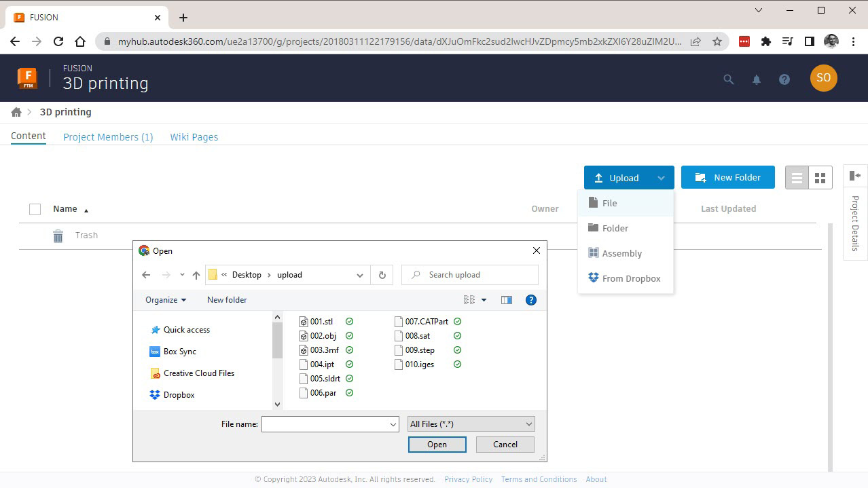868x488 pixels.
Task: Open the About link in footer
Action: [x=596, y=479]
